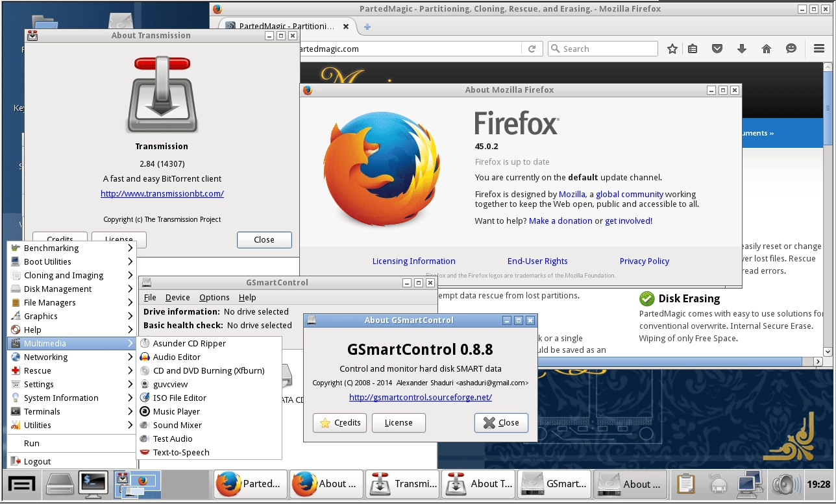Image resolution: width=836 pixels, height=504 pixels.
Task: Open Options menu in GSmartControl
Action: point(214,297)
